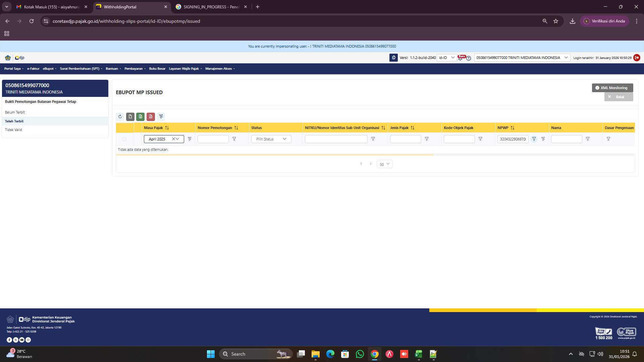Click the XML Monitoring button
The width and height of the screenshot is (644, 362).
(612, 87)
